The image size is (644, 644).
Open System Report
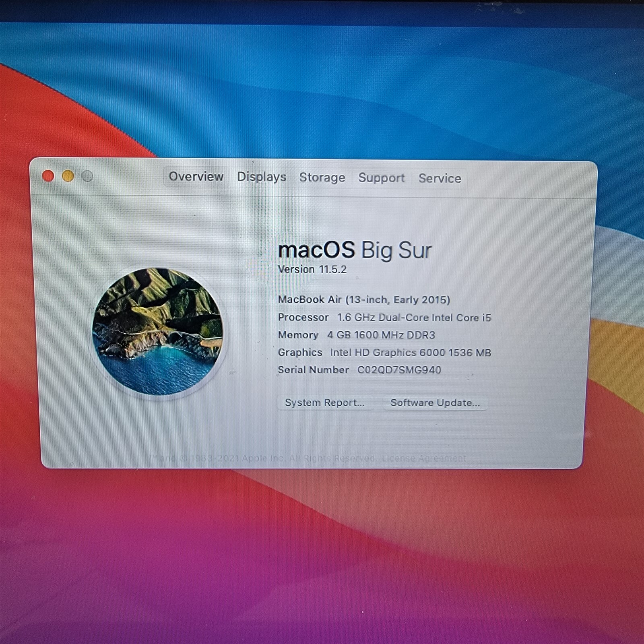[325, 402]
